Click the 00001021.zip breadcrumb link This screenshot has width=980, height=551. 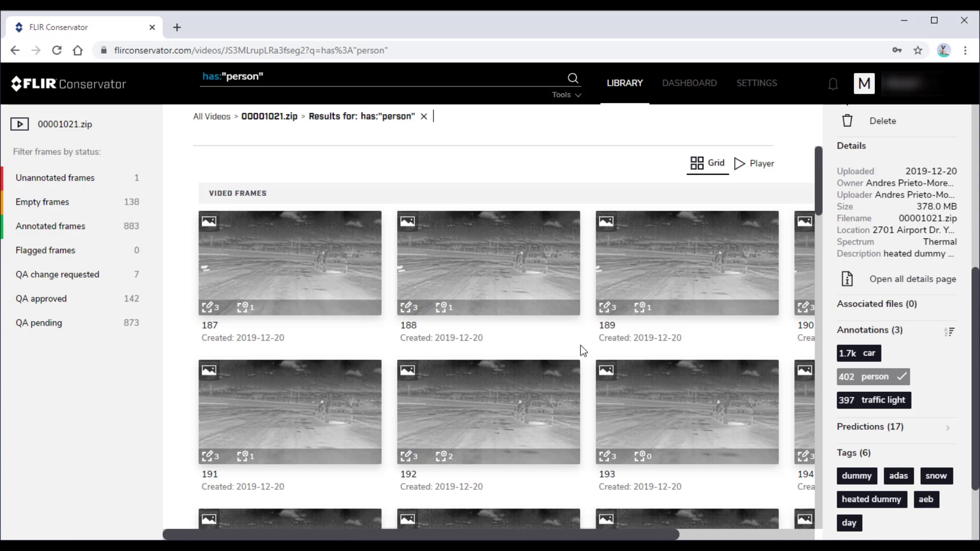point(269,116)
